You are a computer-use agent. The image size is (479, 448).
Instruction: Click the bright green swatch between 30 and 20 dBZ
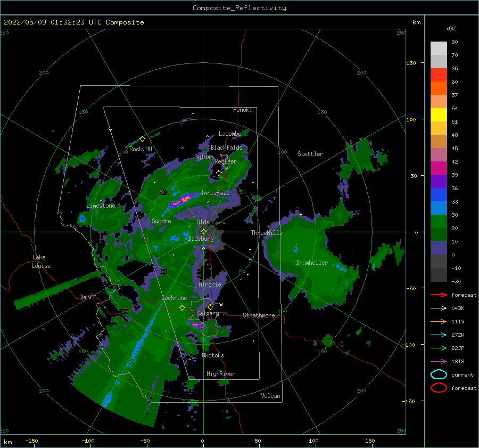[x=439, y=222]
